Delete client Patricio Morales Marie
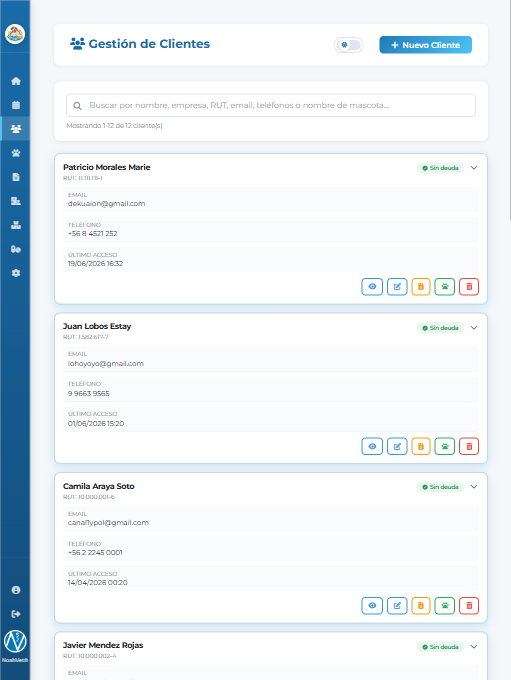Image resolution: width=511 pixels, height=680 pixels. pyautogui.click(x=469, y=287)
